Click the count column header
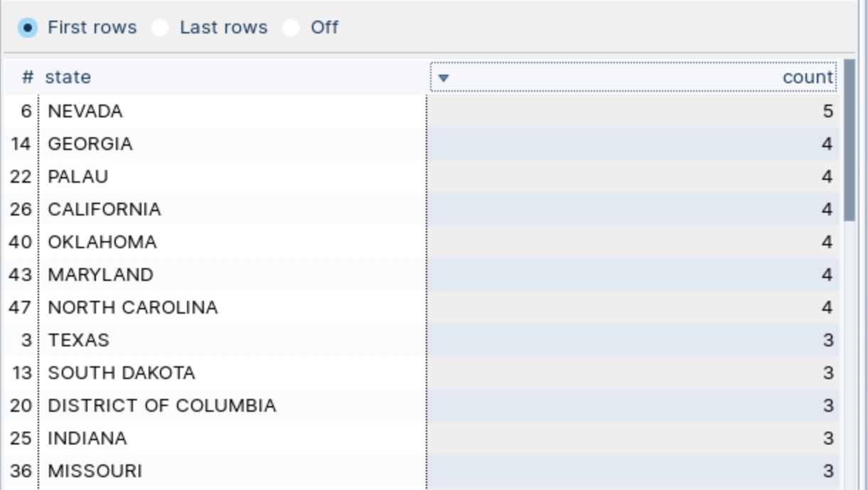Screen dimensions: 868x490 click(x=808, y=77)
